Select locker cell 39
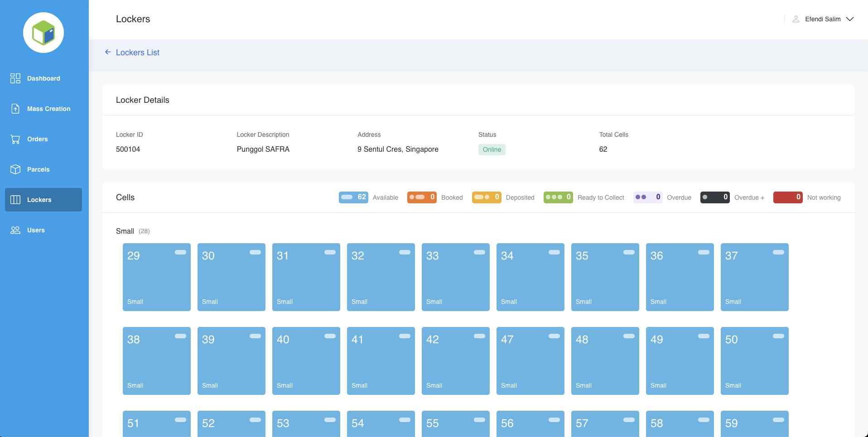The width and height of the screenshot is (868, 437). coord(231,361)
